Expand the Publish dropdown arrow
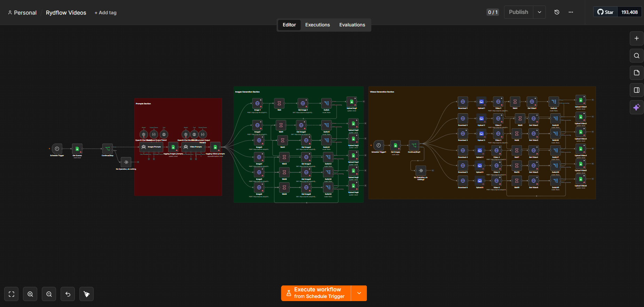644x307 pixels. point(539,12)
